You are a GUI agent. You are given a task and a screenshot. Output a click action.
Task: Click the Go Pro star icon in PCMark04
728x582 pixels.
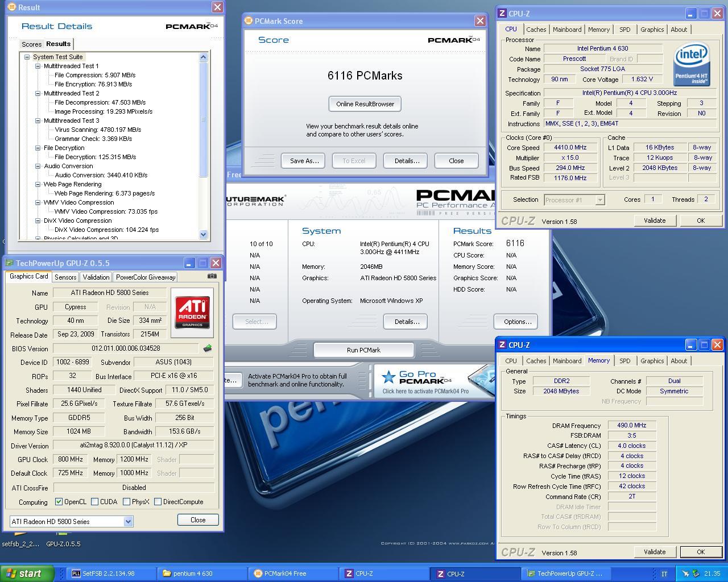(x=389, y=376)
